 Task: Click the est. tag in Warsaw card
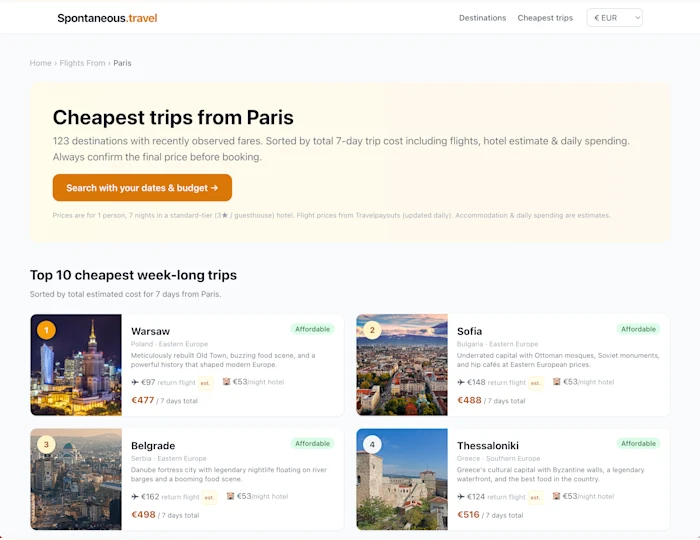tap(205, 383)
